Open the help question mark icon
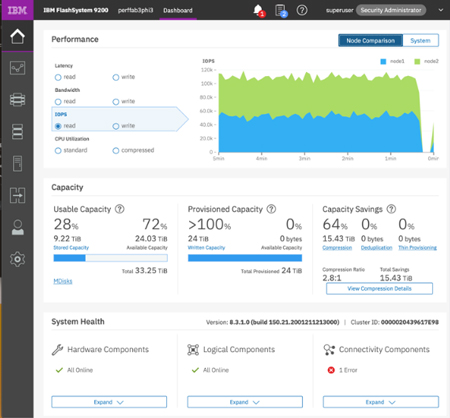450x418 pixels. pyautogui.click(x=302, y=10)
